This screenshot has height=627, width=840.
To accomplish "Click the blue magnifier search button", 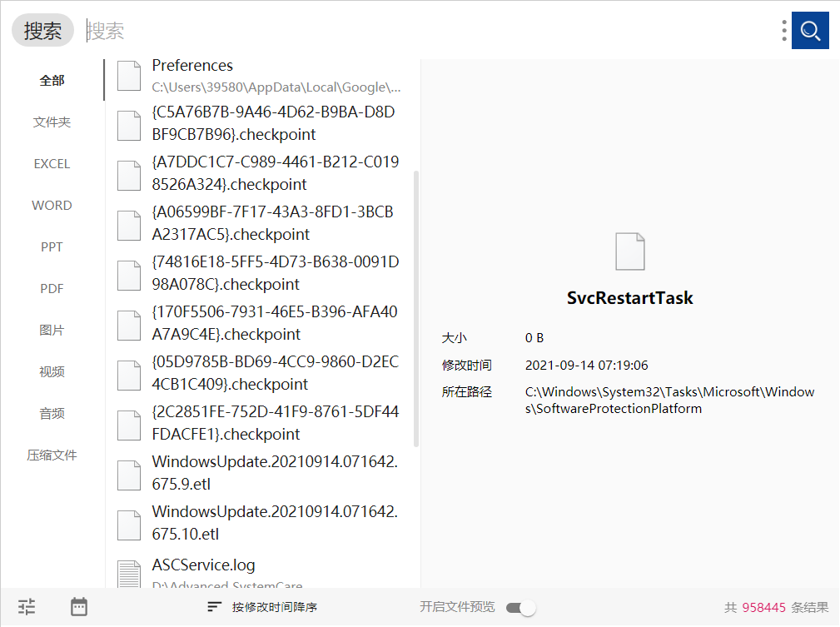I will (810, 31).
